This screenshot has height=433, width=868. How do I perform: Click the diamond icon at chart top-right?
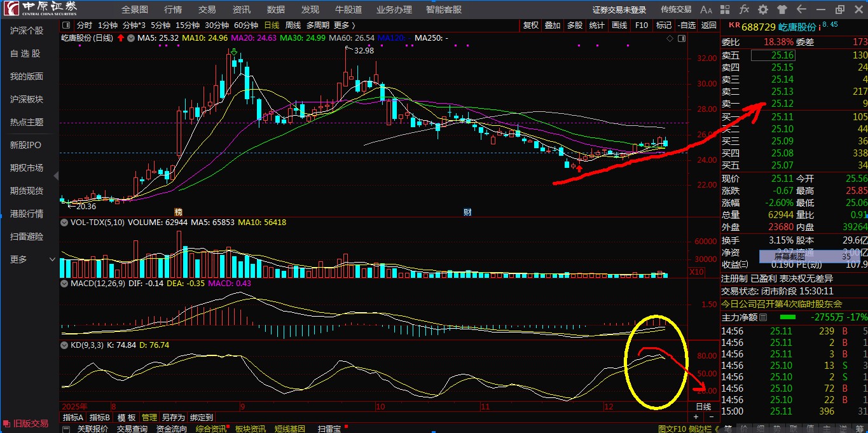tap(670, 38)
